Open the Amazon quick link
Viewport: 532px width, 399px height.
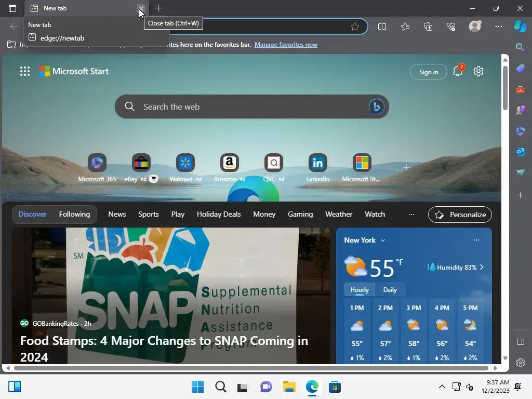coord(229,168)
